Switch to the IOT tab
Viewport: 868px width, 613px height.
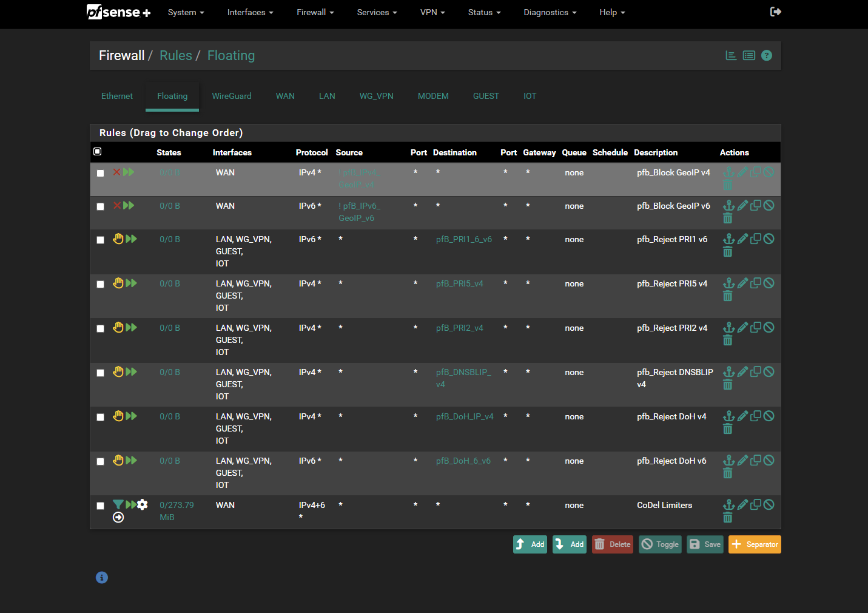tap(530, 96)
